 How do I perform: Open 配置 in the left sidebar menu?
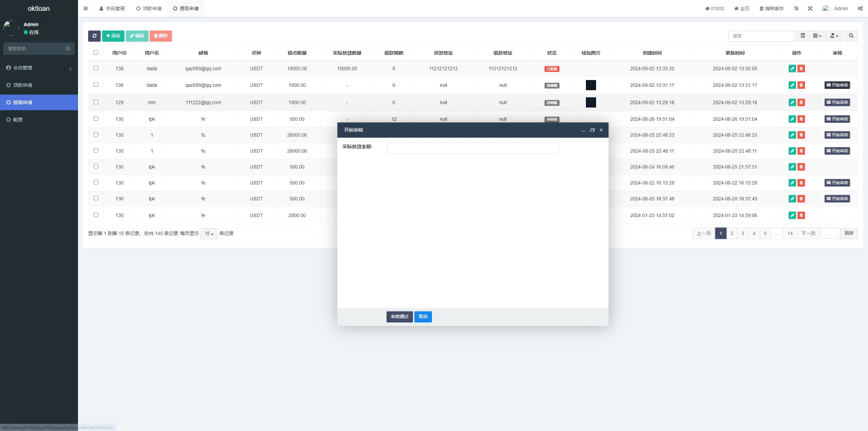[18, 119]
